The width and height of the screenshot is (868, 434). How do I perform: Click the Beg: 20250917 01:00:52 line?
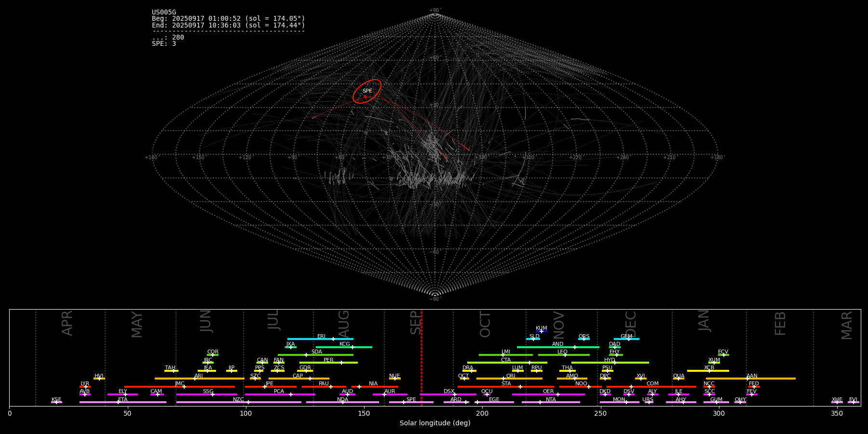coord(229,19)
